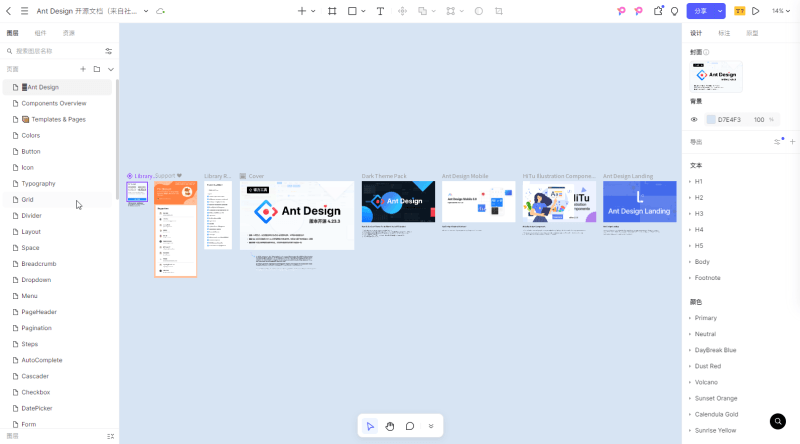Click the new page folder icon

(97, 69)
